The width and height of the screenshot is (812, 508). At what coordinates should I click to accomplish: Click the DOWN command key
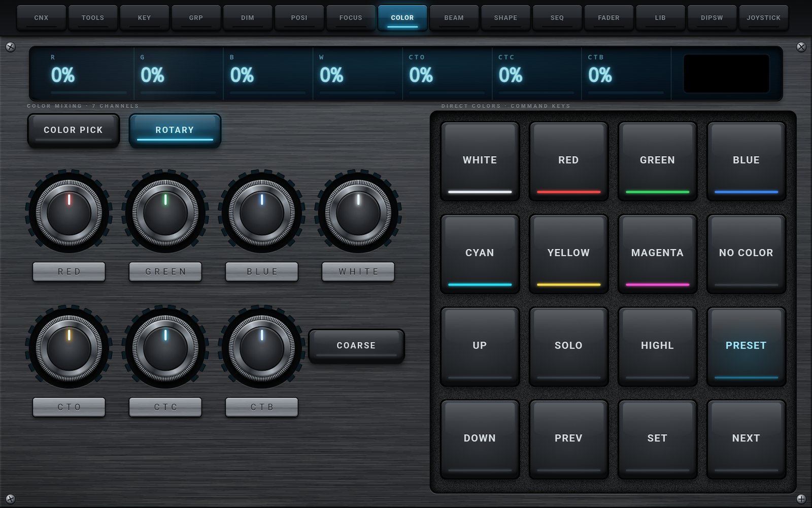click(480, 439)
